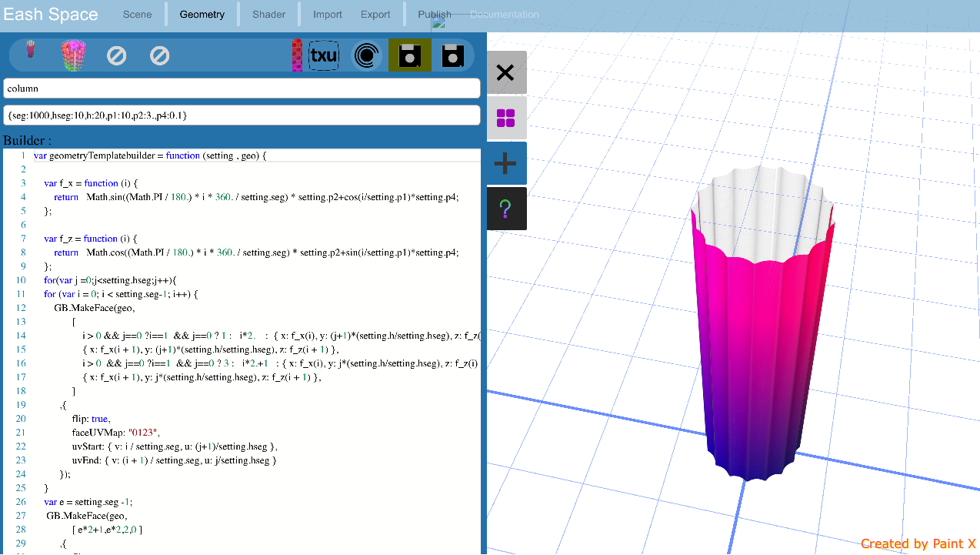980x555 pixels.
Task: Click the faceUVMap "0123" line
Action: (116, 433)
